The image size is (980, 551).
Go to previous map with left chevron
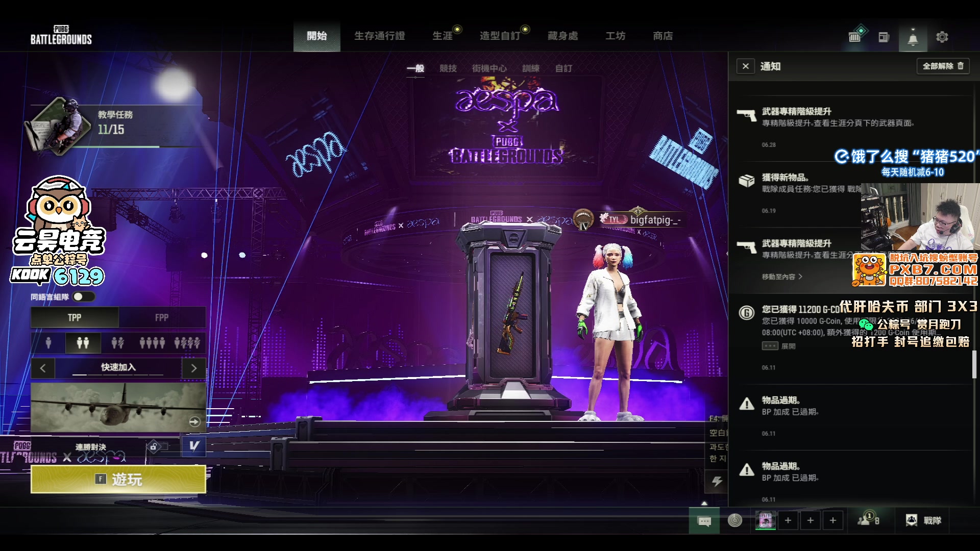tap(43, 368)
